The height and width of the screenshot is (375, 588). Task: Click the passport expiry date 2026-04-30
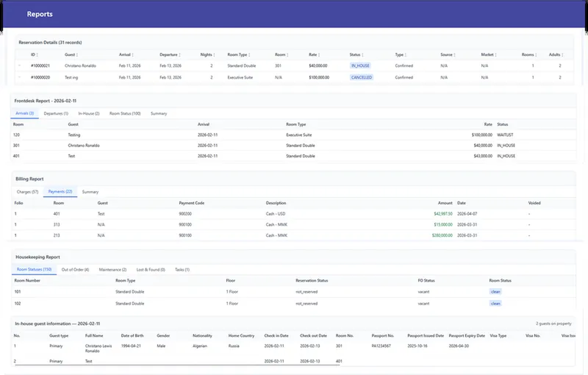coord(459,346)
